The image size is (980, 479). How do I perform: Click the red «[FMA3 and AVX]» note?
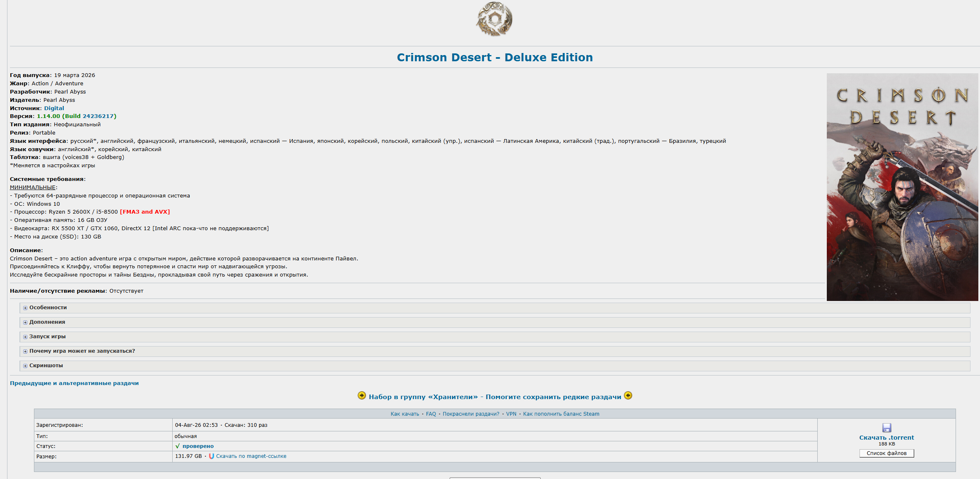pos(145,212)
